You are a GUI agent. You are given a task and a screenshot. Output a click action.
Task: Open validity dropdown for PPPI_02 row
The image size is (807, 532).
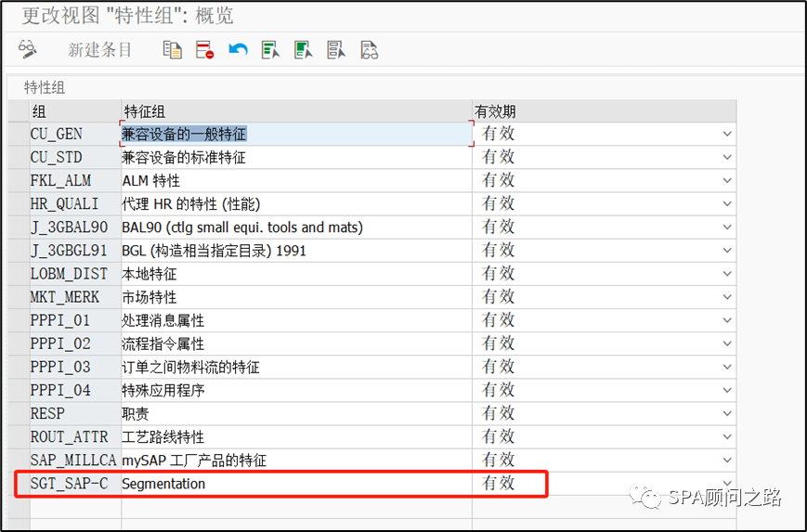(x=727, y=344)
